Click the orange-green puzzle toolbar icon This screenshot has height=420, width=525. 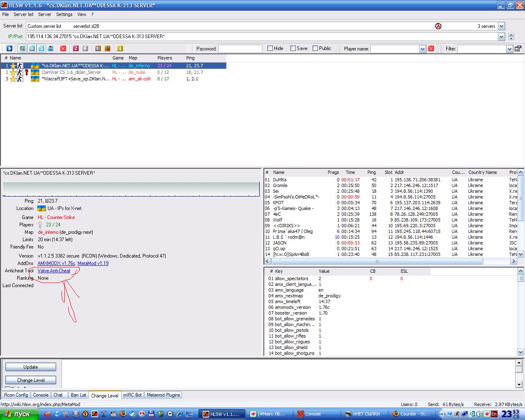(x=107, y=48)
